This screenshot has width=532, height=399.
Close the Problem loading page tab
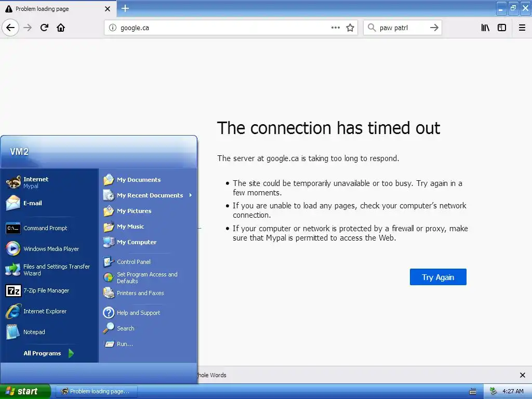point(108,9)
